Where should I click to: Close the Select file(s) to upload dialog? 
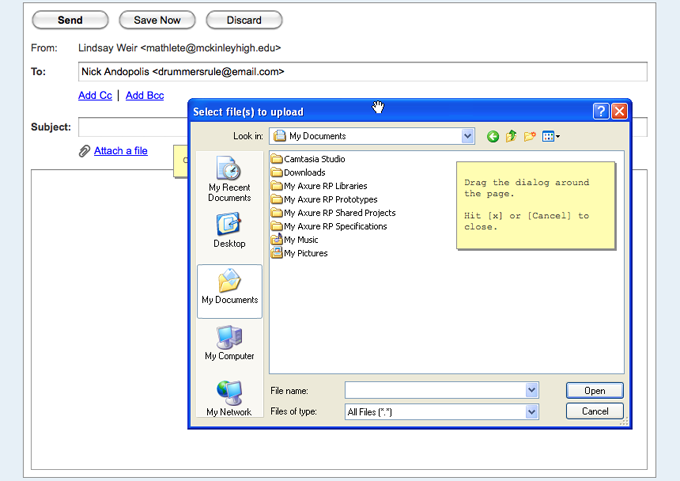pyautogui.click(x=619, y=111)
